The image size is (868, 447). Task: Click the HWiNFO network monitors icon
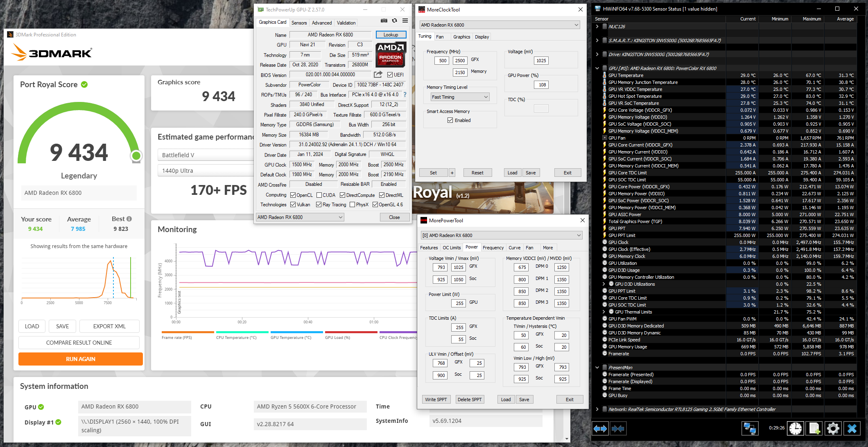click(x=750, y=428)
